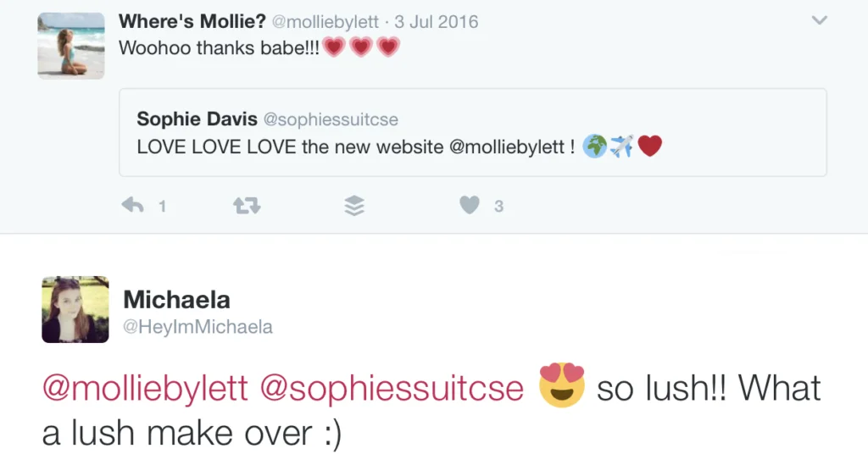The height and width of the screenshot is (465, 868).
Task: Click the Where's Mollie? display name
Action: (x=192, y=22)
